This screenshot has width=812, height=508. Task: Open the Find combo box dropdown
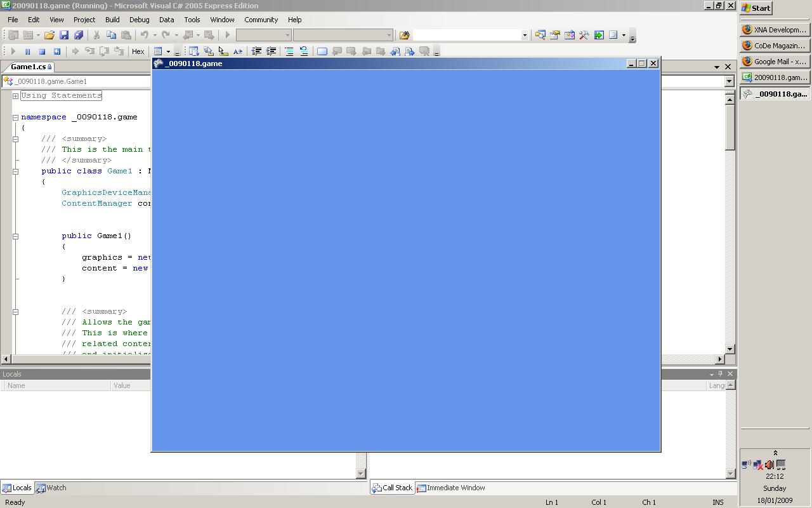tap(525, 35)
